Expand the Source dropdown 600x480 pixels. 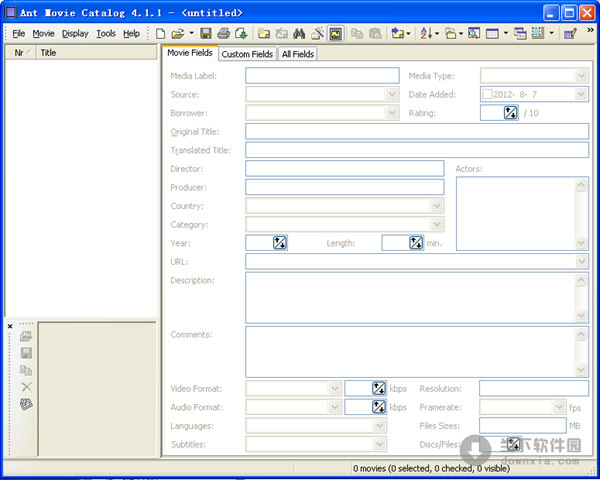pyautogui.click(x=392, y=94)
